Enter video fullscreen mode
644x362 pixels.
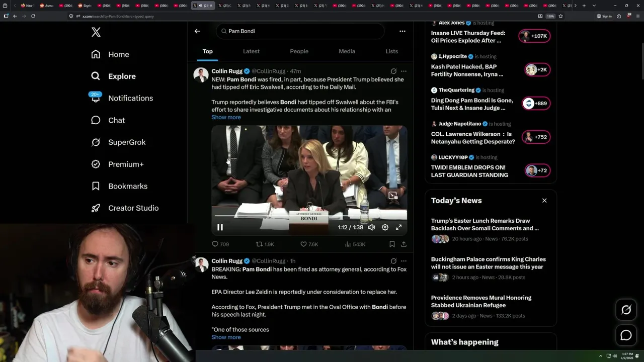pyautogui.click(x=398, y=227)
